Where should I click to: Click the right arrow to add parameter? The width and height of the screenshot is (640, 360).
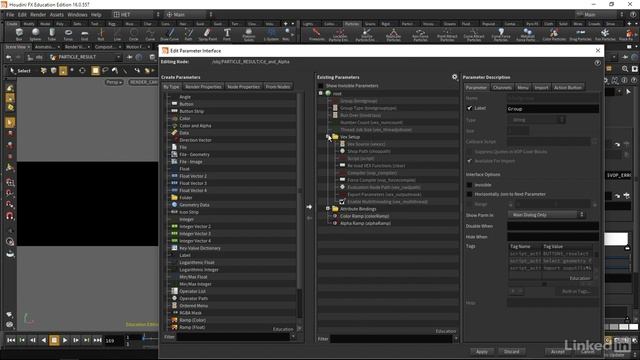[309, 207]
